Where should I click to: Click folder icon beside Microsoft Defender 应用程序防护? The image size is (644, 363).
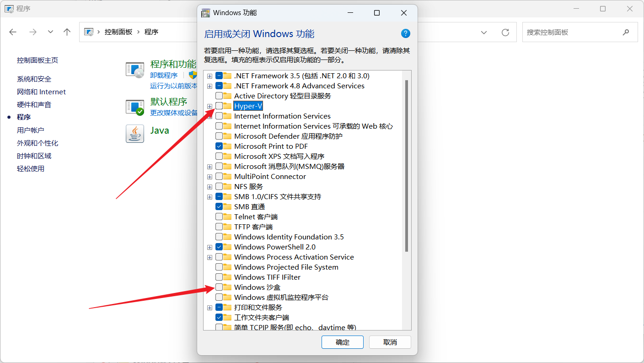tap(227, 136)
